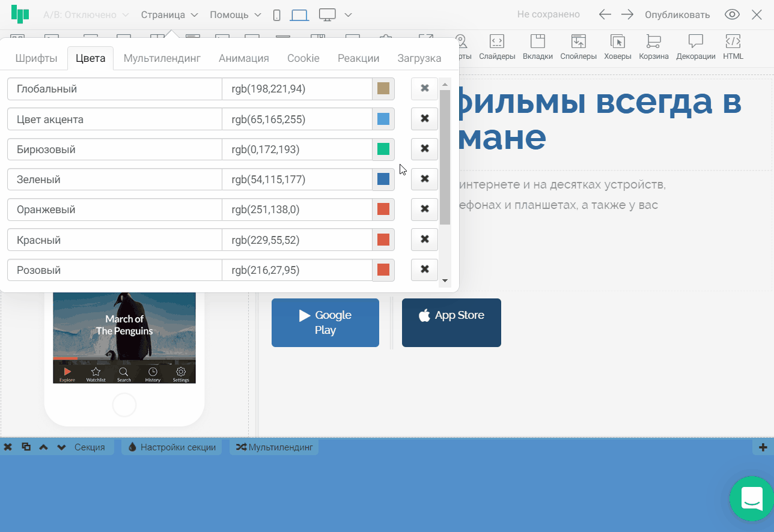Screen dimensions: 774x532
Task: Add a Ховеры widget
Action: pyautogui.click(x=618, y=47)
